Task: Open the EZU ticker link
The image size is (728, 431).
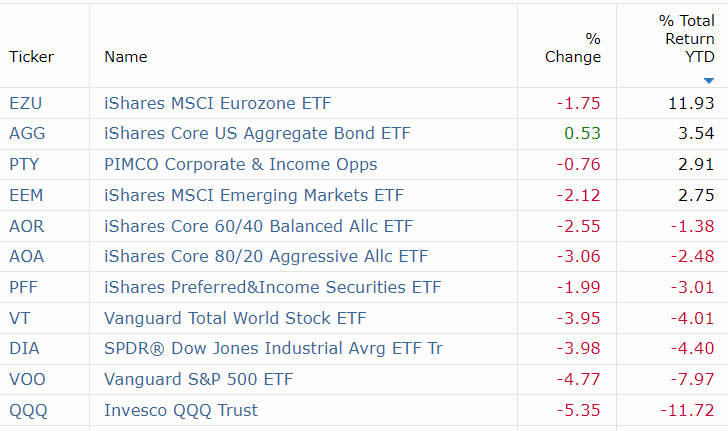Action: [x=26, y=103]
